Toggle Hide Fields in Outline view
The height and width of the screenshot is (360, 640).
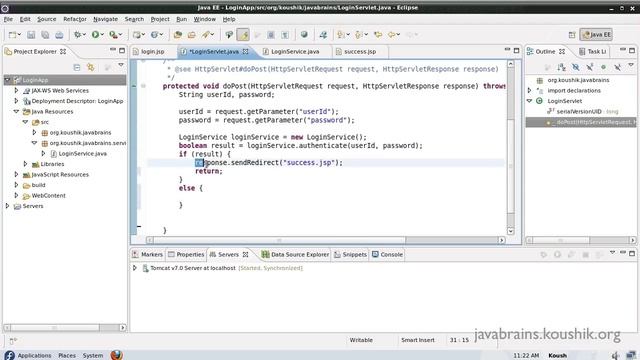[x=576, y=67]
